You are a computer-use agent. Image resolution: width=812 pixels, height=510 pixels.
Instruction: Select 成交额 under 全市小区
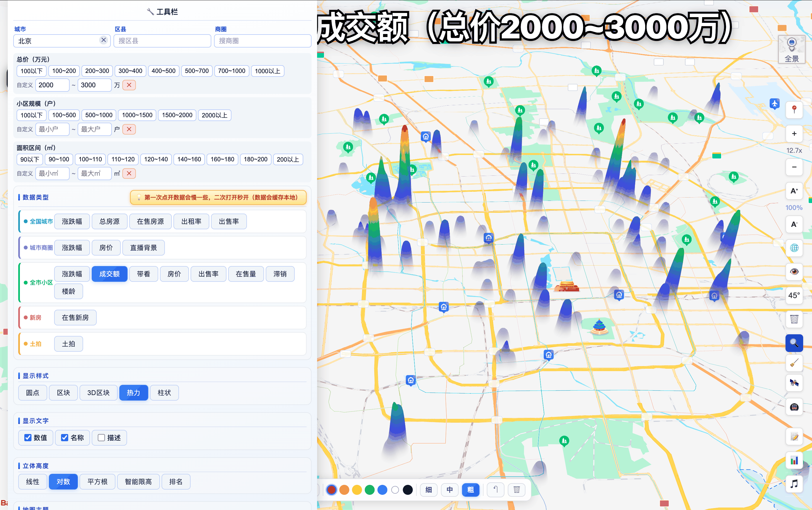[110, 274]
